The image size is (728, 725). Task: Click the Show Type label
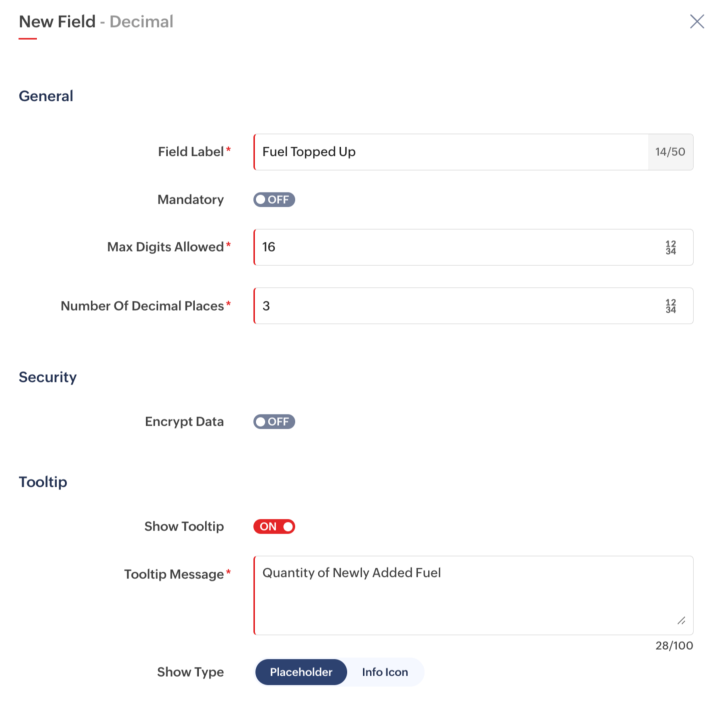point(191,672)
